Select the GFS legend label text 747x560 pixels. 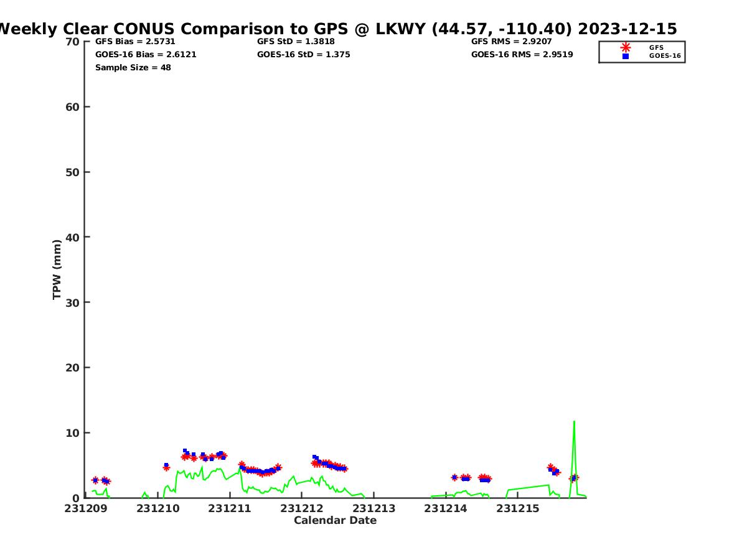[656, 47]
